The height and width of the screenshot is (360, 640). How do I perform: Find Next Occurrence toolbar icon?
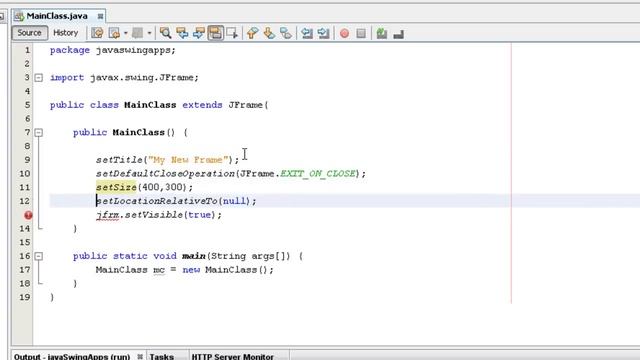coord(199,33)
